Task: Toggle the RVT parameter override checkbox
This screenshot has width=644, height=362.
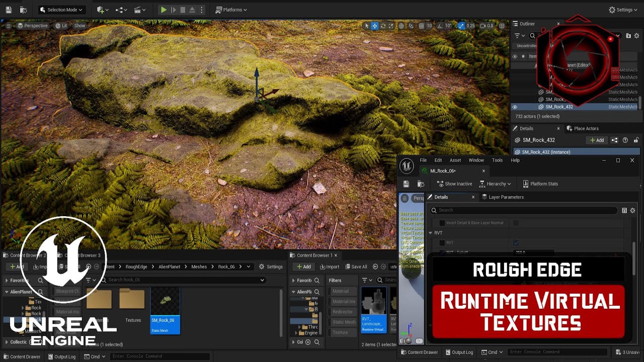Action: click(442, 243)
